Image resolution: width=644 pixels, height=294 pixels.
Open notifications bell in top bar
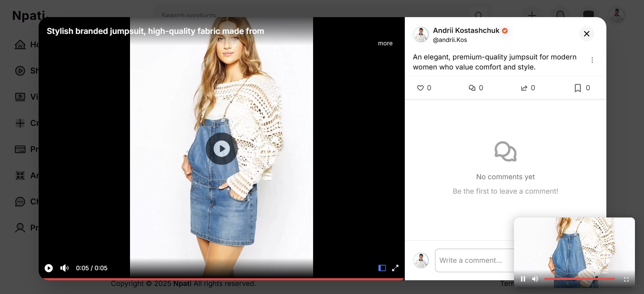(560, 15)
